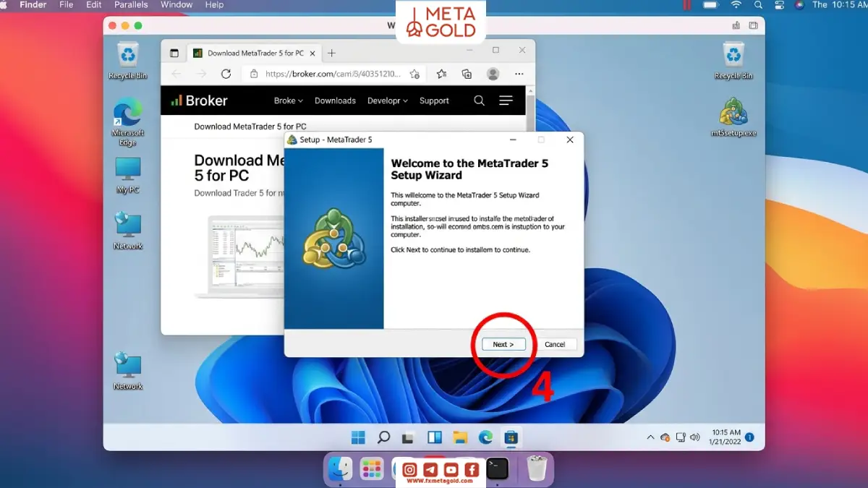Open the Broker hamburger menu
868x488 pixels.
[x=506, y=100]
